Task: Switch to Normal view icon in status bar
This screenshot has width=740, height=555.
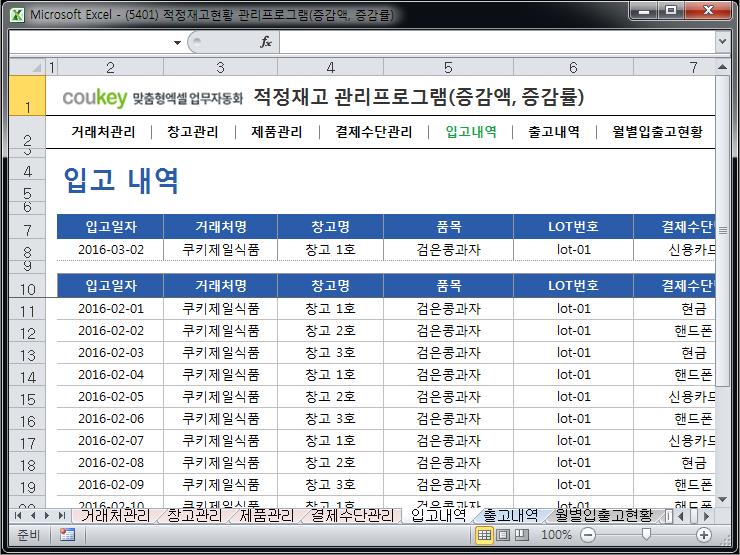Action: pyautogui.click(x=484, y=535)
